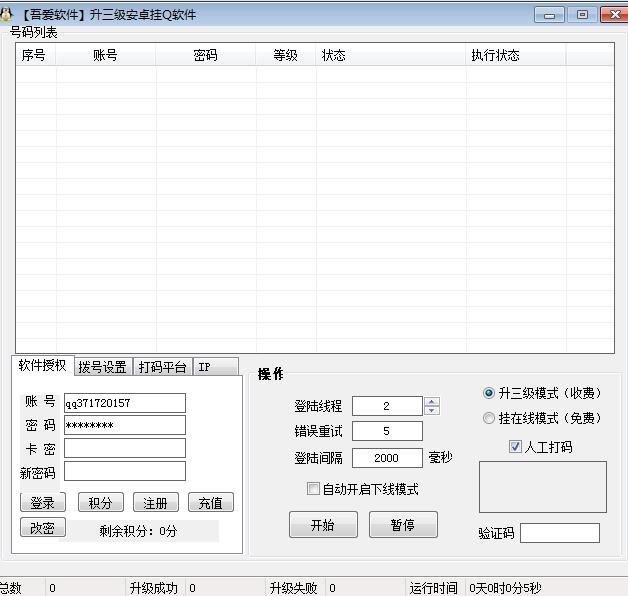Open the 拨号设置 tab
The width and height of the screenshot is (628, 596).
click(x=103, y=367)
